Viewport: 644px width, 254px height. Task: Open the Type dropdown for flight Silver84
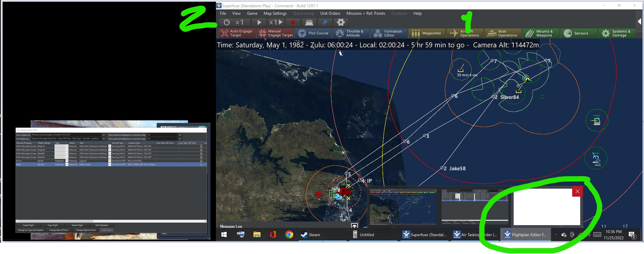[67, 165]
